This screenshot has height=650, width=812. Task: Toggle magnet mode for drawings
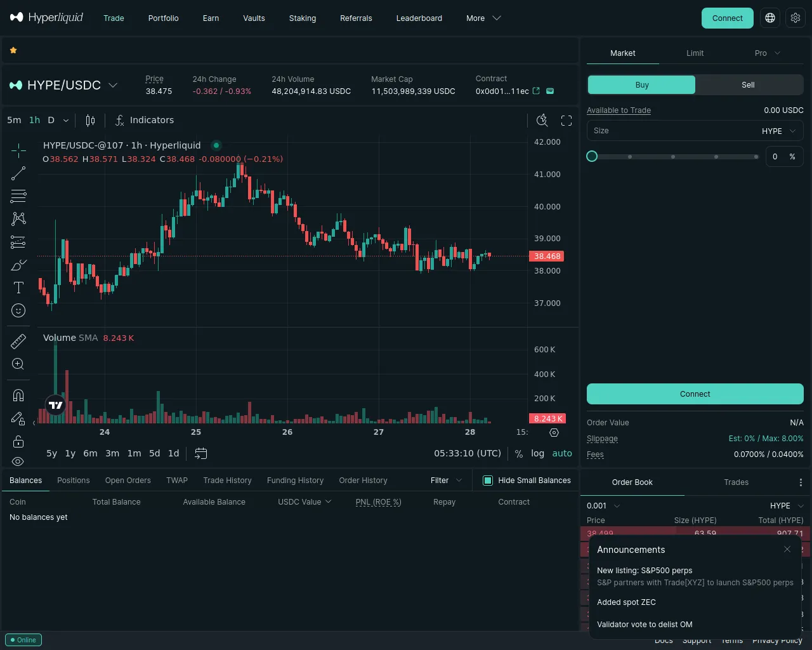click(18, 395)
